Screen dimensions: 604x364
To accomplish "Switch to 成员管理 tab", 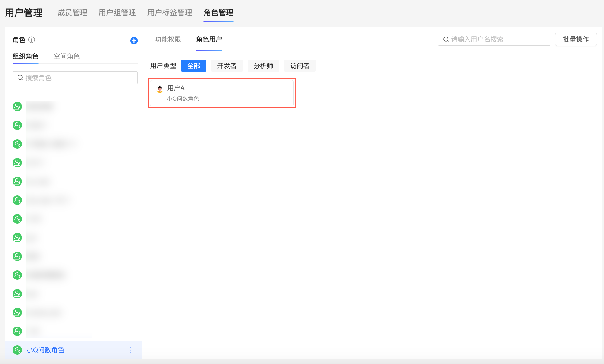I will click(x=72, y=13).
